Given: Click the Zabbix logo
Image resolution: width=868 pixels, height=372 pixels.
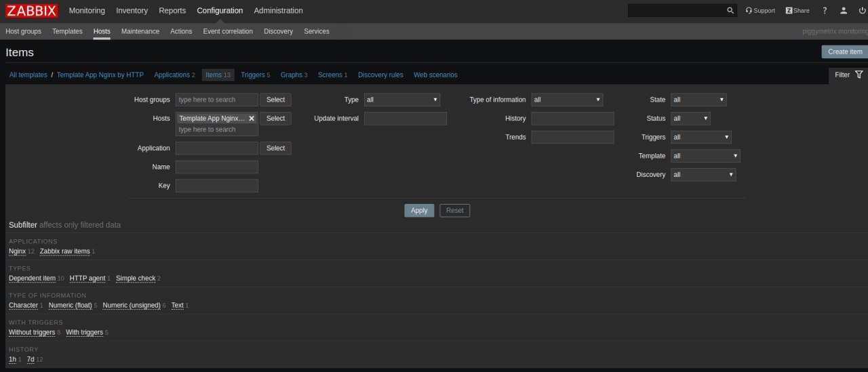Looking at the screenshot, I should click(32, 10).
